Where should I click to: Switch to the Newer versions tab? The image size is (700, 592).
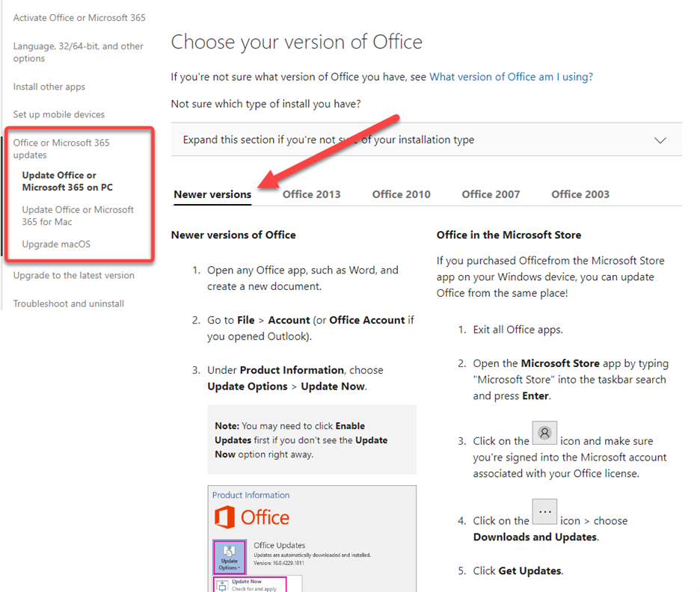pyautogui.click(x=212, y=194)
